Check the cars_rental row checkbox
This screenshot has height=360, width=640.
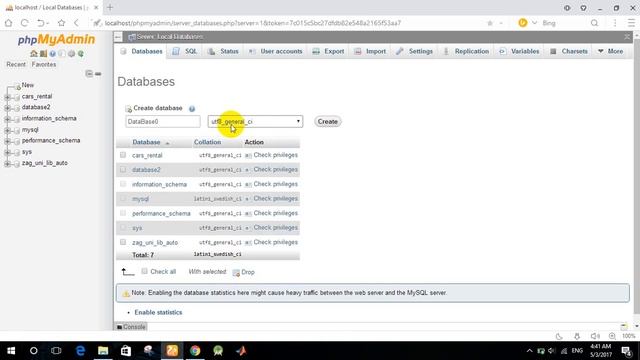click(123, 155)
